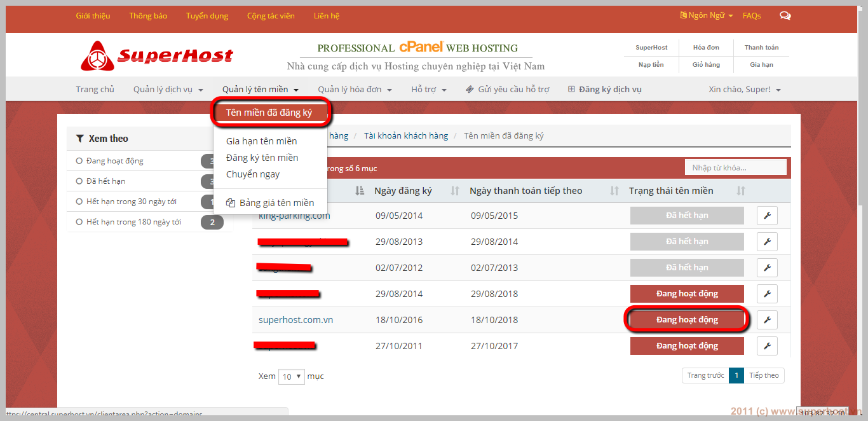This screenshot has height=421, width=868.
Task: Go to Trang chủ in the navigation bar
Action: (95, 90)
